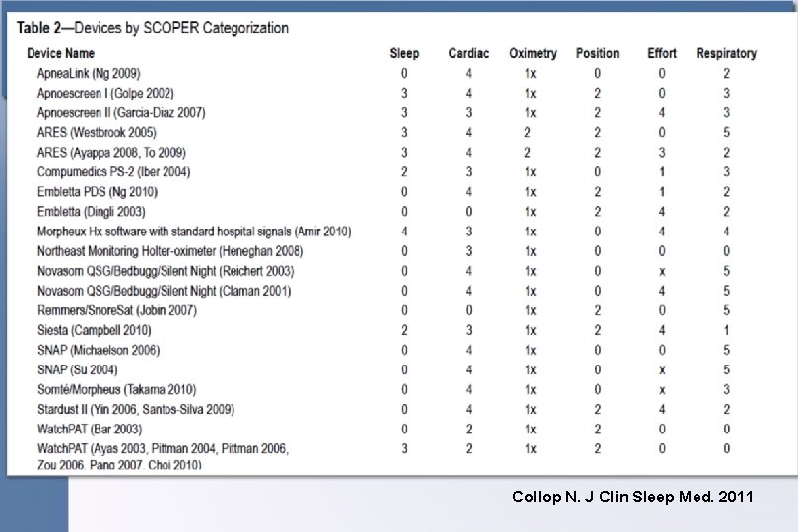The height and width of the screenshot is (532, 798).
Task: Click Respiratory value 2 in ApneaLink row
Action: click(726, 74)
